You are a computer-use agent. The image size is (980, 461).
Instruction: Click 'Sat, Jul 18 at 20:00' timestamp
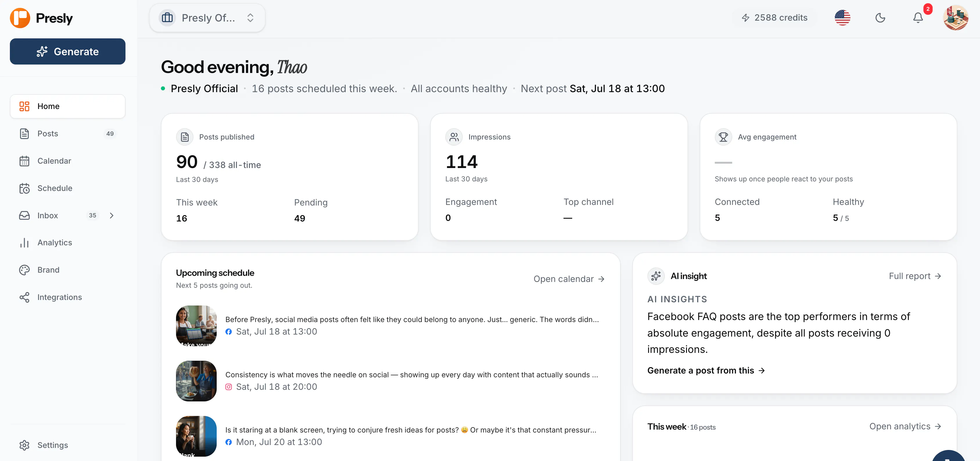pyautogui.click(x=277, y=387)
